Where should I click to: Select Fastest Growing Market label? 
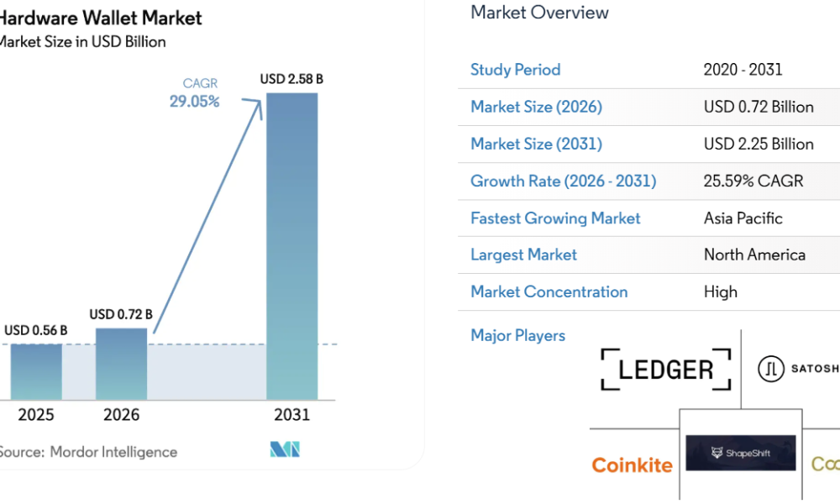[x=555, y=218]
